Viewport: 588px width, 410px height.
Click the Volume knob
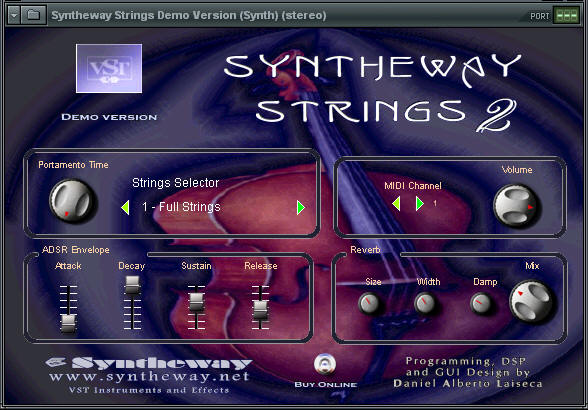coord(516,206)
